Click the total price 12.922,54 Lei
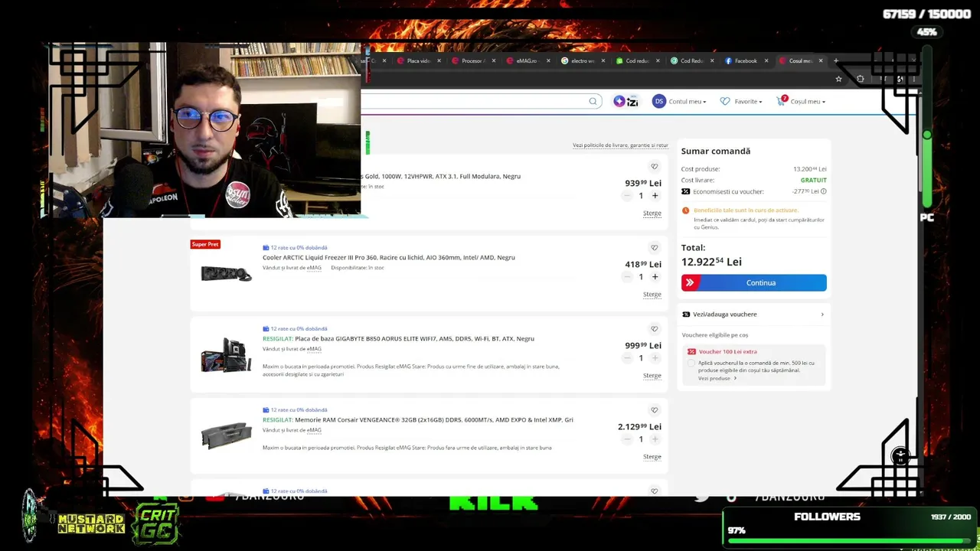Image resolution: width=980 pixels, height=551 pixels. [711, 262]
